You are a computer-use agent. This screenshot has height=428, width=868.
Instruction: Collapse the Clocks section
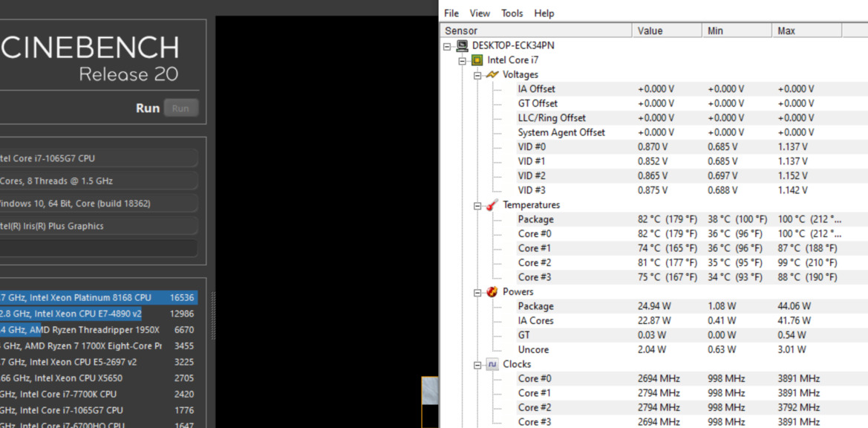pyautogui.click(x=477, y=365)
